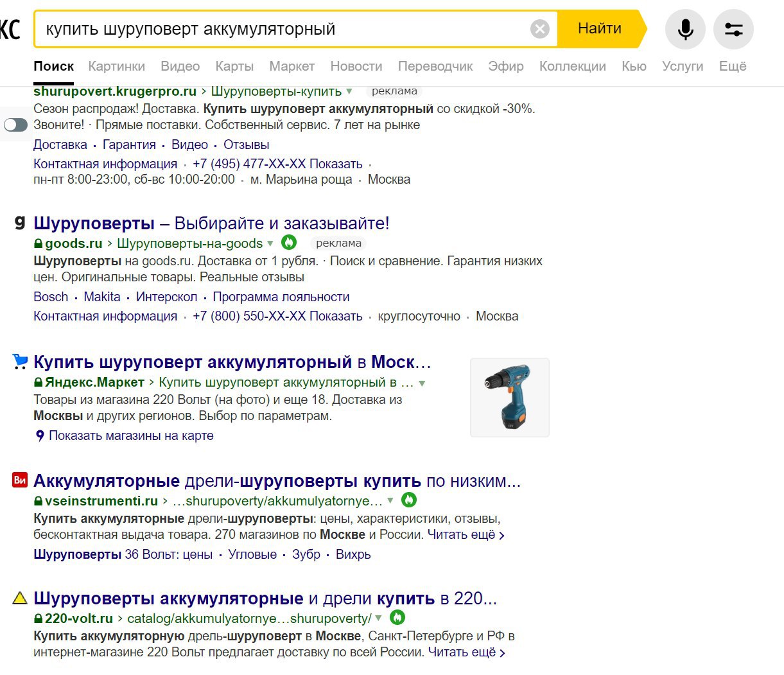
Task: Open Шуруповерты 36 Вольт: цены sitelink
Action: [x=123, y=554]
